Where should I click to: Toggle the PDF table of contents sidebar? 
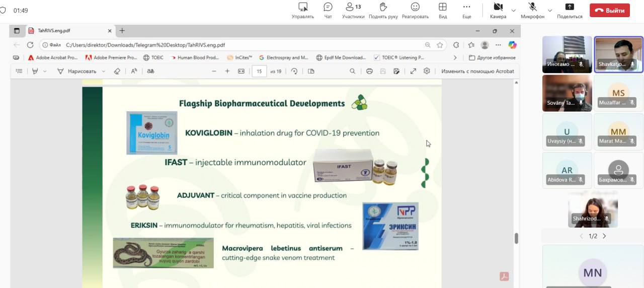19,71
